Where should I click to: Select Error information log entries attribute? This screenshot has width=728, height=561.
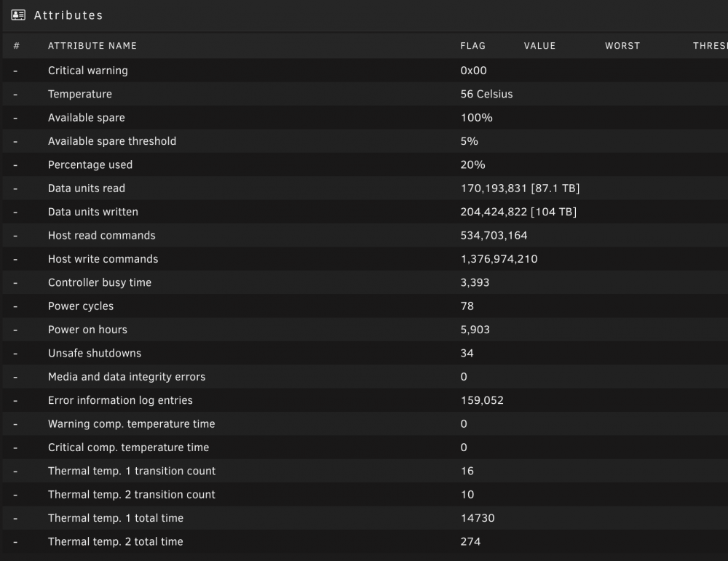click(120, 400)
